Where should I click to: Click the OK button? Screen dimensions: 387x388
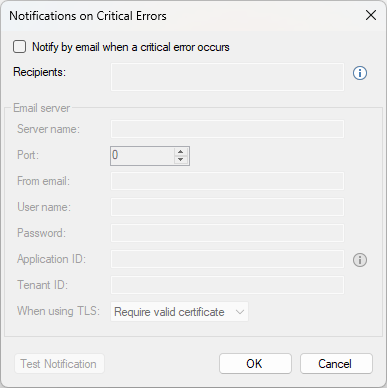tap(255, 363)
